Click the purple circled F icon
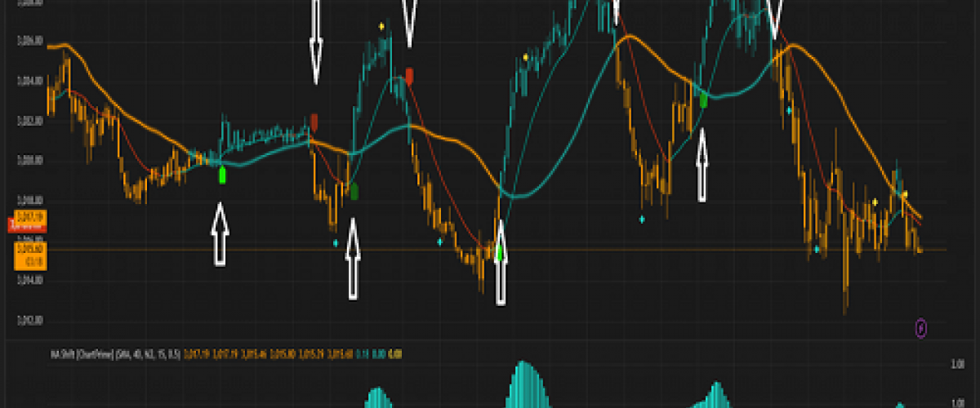The width and height of the screenshot is (980, 408). 920,328
